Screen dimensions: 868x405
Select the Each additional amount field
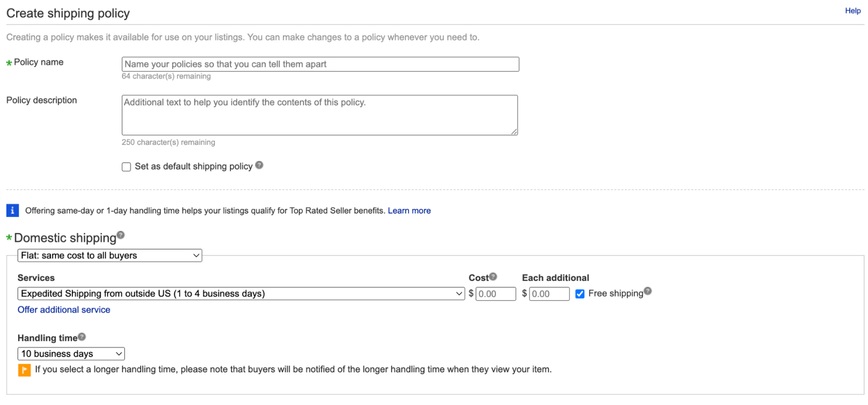pyautogui.click(x=549, y=294)
